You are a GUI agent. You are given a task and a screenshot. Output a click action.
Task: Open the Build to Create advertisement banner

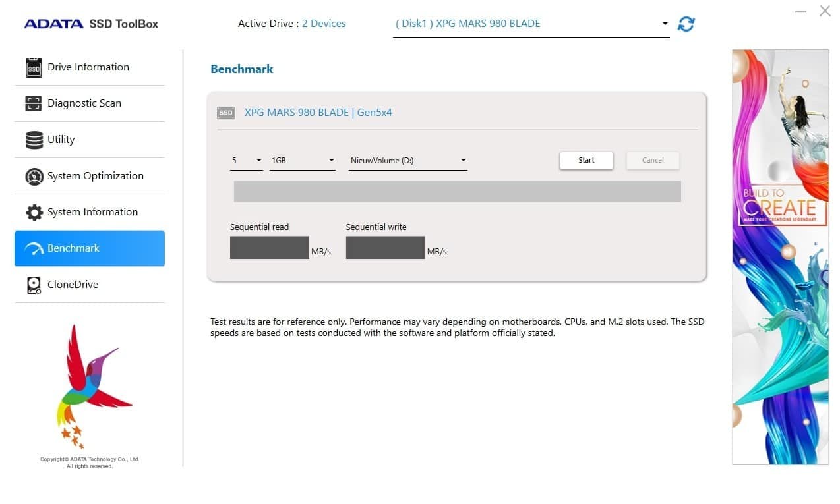pyautogui.click(x=781, y=257)
